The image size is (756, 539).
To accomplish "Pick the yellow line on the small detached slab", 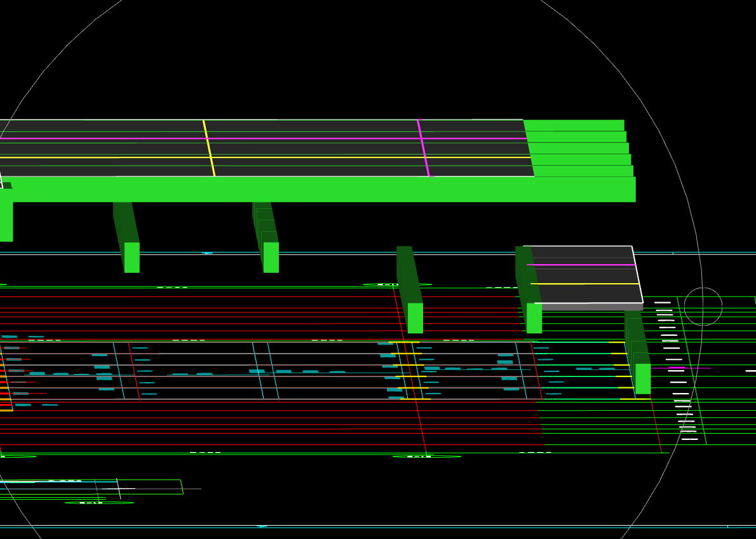I will 585,284.
